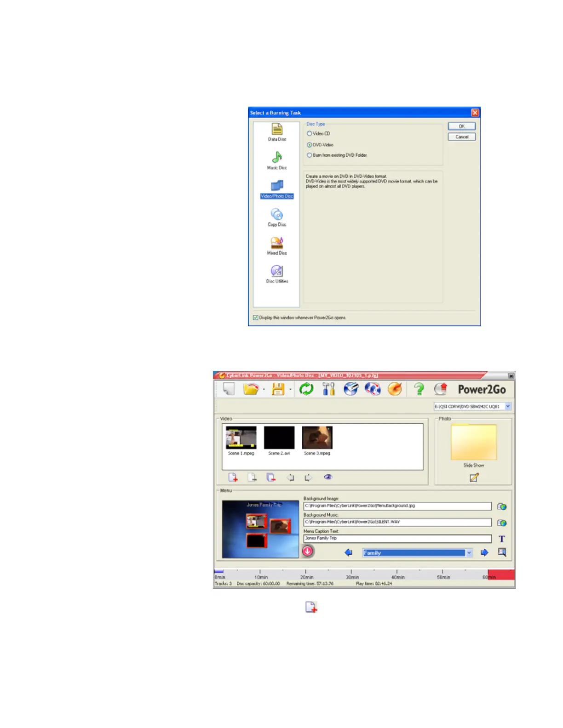Expand the save project dropdown arrow

(290, 390)
